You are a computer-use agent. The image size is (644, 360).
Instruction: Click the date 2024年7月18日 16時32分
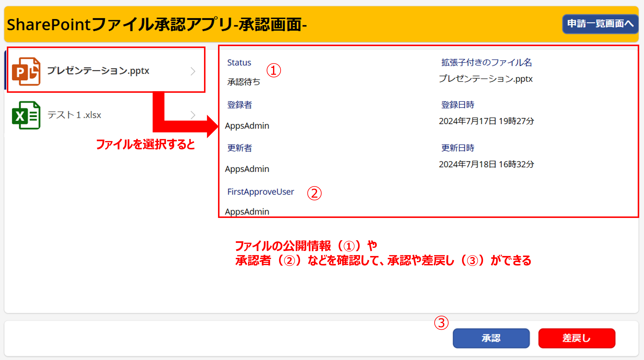[487, 164]
